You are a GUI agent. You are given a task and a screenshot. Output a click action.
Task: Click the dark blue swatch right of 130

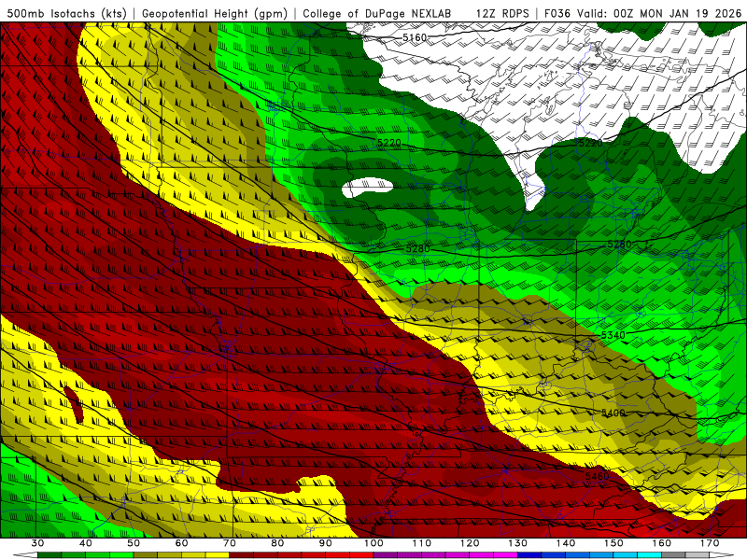click(529, 555)
